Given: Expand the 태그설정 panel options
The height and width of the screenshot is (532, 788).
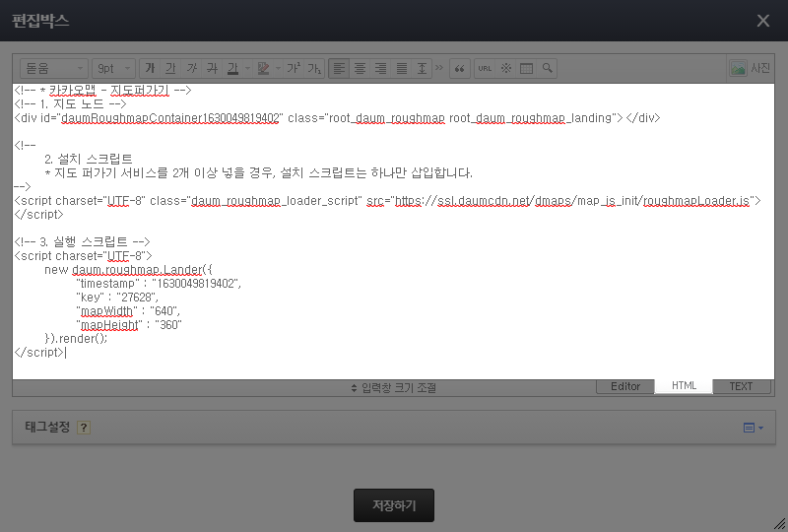Looking at the screenshot, I should [x=753, y=428].
